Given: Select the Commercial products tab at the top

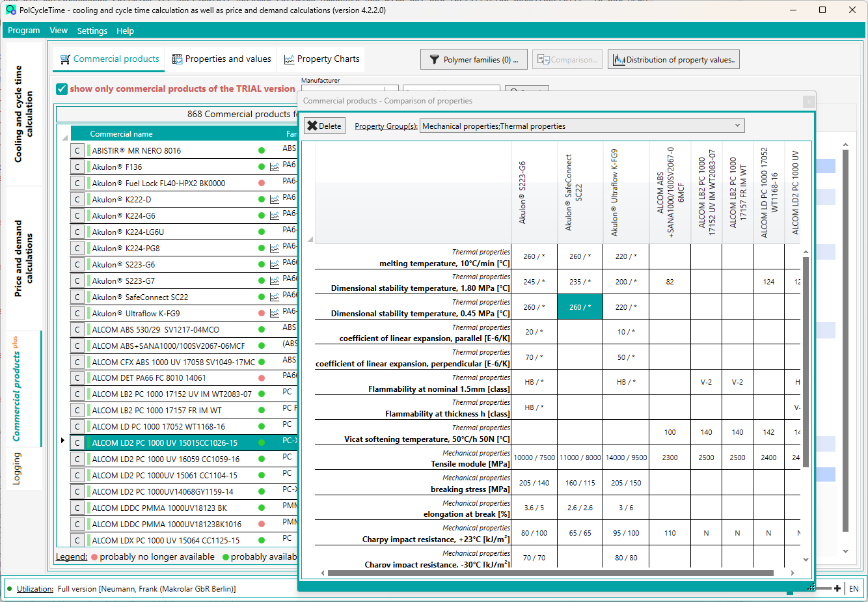Looking at the screenshot, I should [109, 59].
